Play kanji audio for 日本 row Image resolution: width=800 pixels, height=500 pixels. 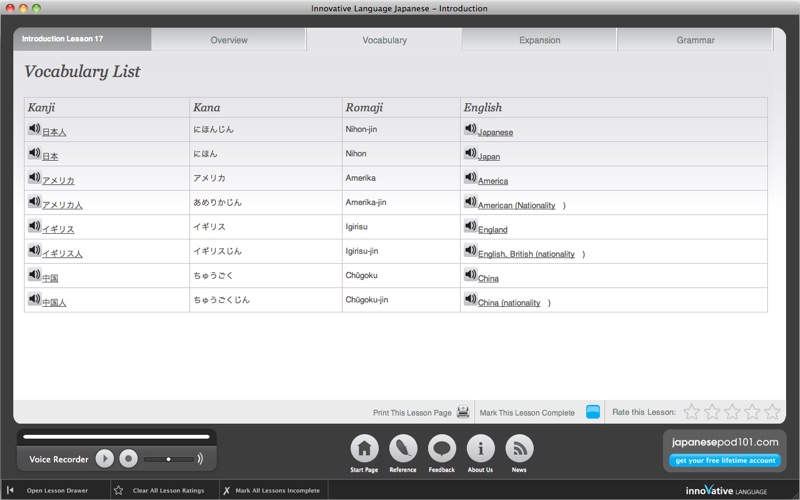34,153
